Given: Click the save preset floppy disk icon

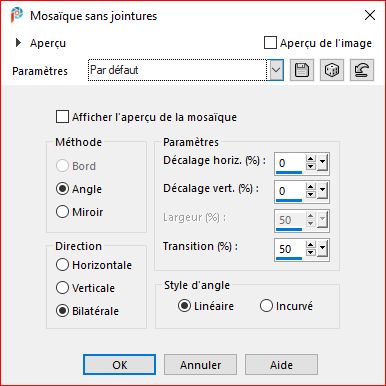Looking at the screenshot, I should 302,70.
